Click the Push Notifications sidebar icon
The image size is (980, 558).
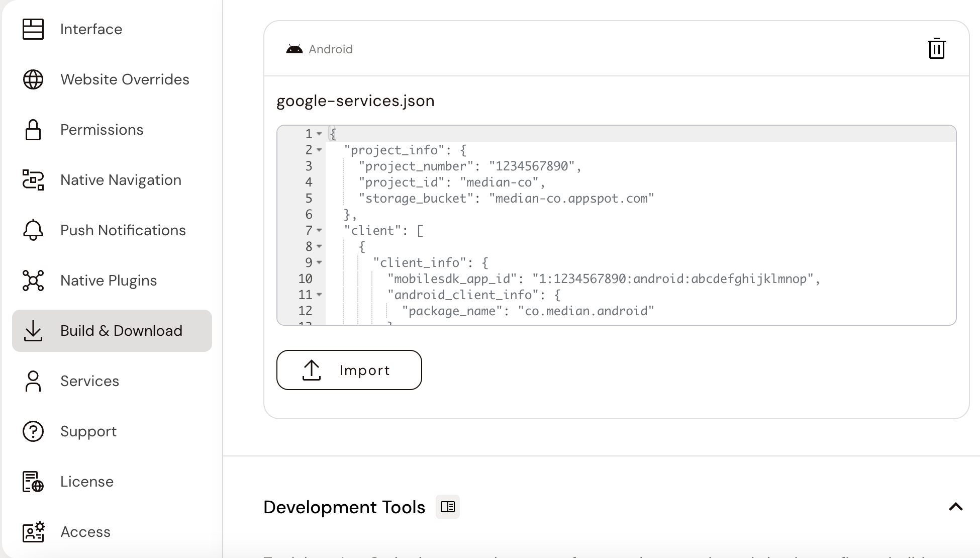pos(33,230)
